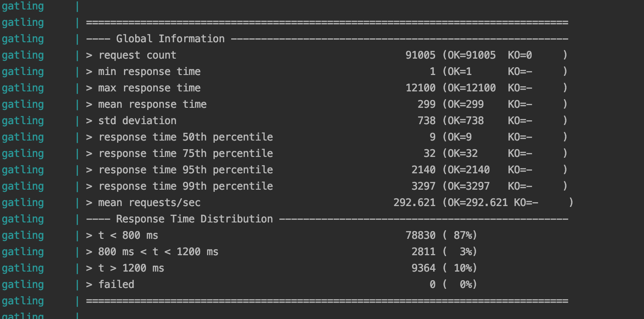Screen dimensions: 644x319
Task: Click the "Response Time Distribution" header text
Action: [x=194, y=219]
